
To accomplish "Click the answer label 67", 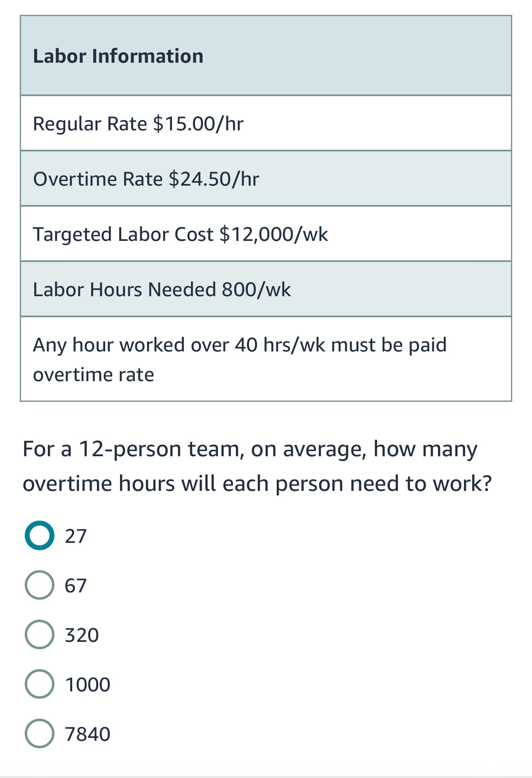I will [76, 586].
